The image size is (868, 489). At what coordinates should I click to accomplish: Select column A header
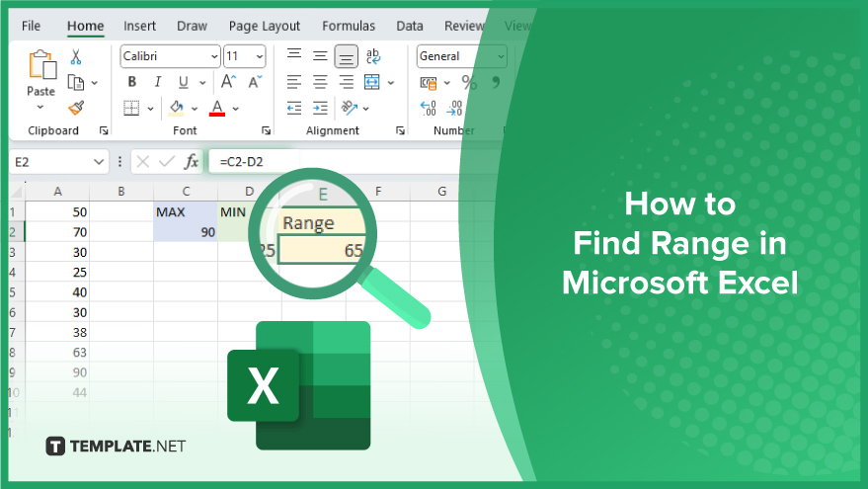click(x=57, y=192)
